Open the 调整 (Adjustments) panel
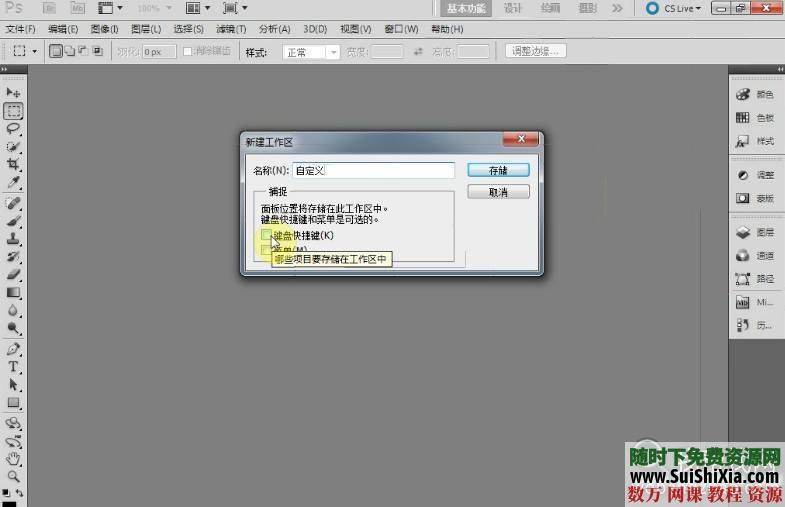This screenshot has height=507, width=785. [x=755, y=175]
